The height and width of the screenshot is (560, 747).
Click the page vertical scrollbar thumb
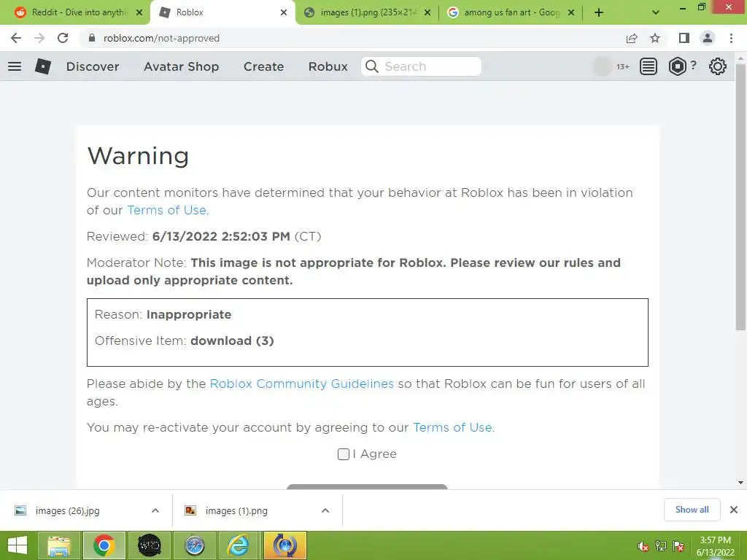pos(740,196)
